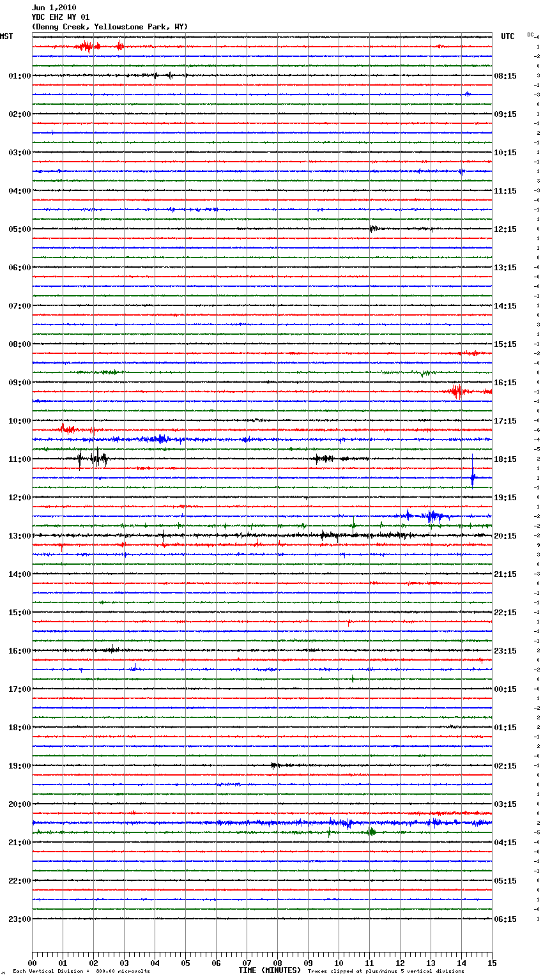Select the "22:00" MST hour label
Image resolution: width=543 pixels, height=980 pixels.
pos(20,881)
